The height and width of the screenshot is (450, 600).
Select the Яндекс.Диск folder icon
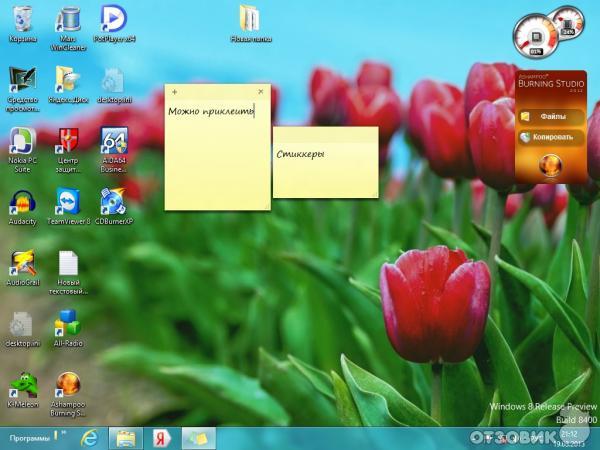point(68,80)
